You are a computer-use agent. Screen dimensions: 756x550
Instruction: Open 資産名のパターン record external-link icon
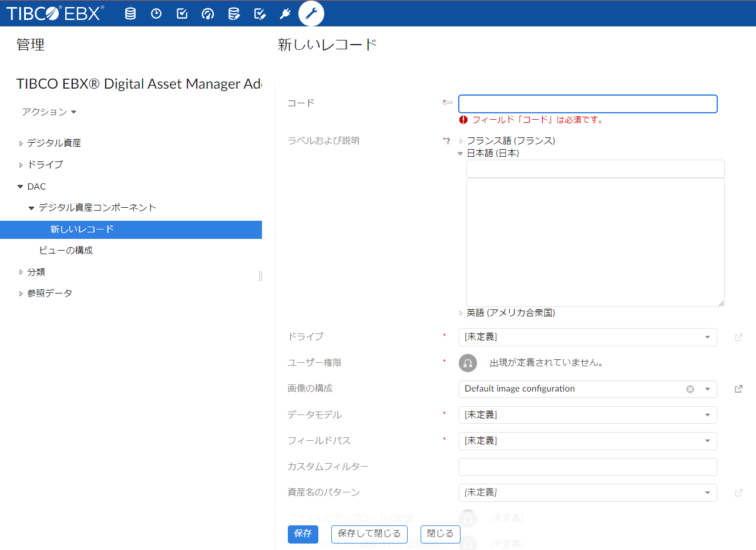[x=739, y=493]
